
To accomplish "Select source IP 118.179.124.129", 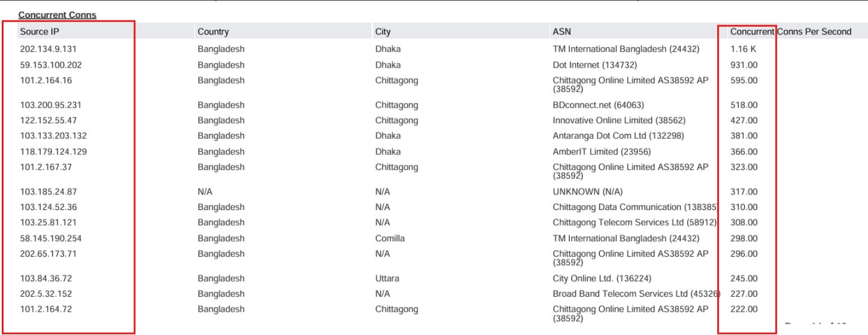I will click(x=53, y=151).
